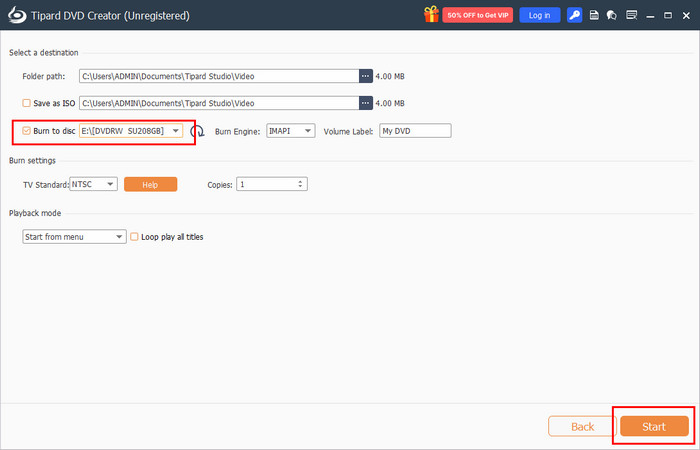The width and height of the screenshot is (700, 450).
Task: Open the Start from menu dropdown
Action: point(119,237)
